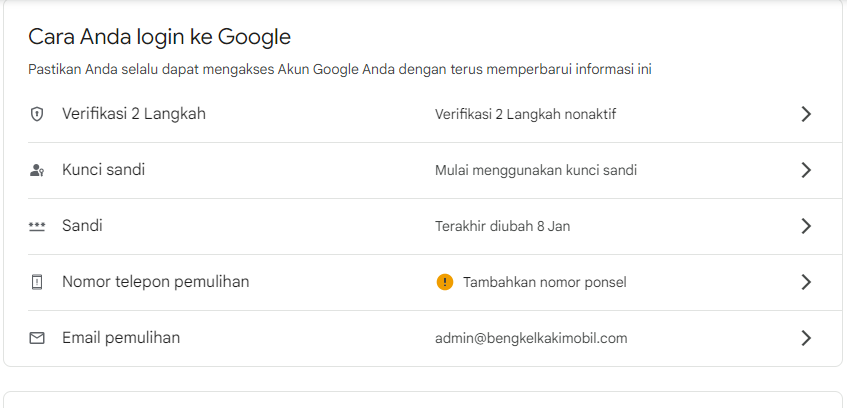This screenshot has height=408, width=847.
Task: Open Email pemulihan via the right chevron
Action: point(806,338)
